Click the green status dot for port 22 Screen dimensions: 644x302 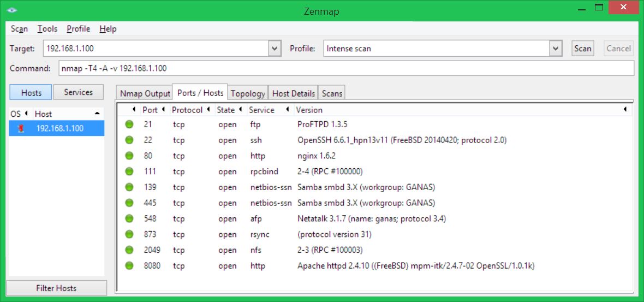[129, 140]
